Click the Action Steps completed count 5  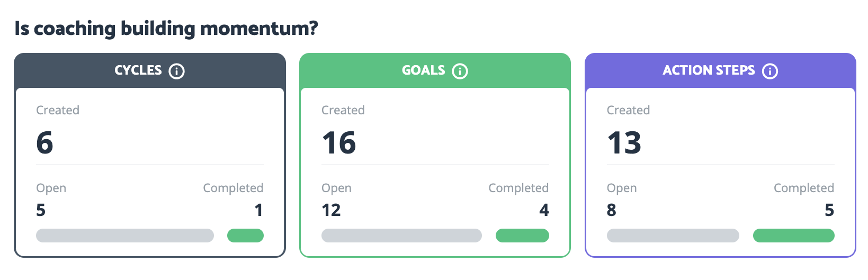829,210
